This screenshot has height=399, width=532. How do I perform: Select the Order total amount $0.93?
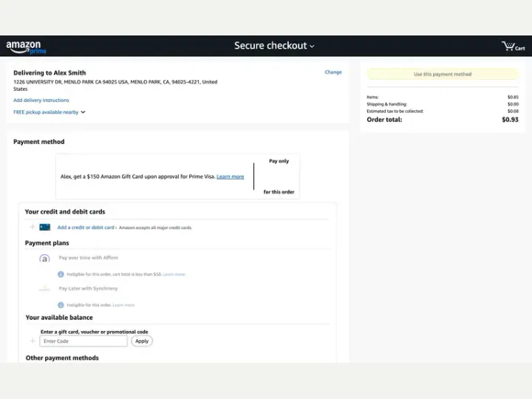pyautogui.click(x=510, y=120)
